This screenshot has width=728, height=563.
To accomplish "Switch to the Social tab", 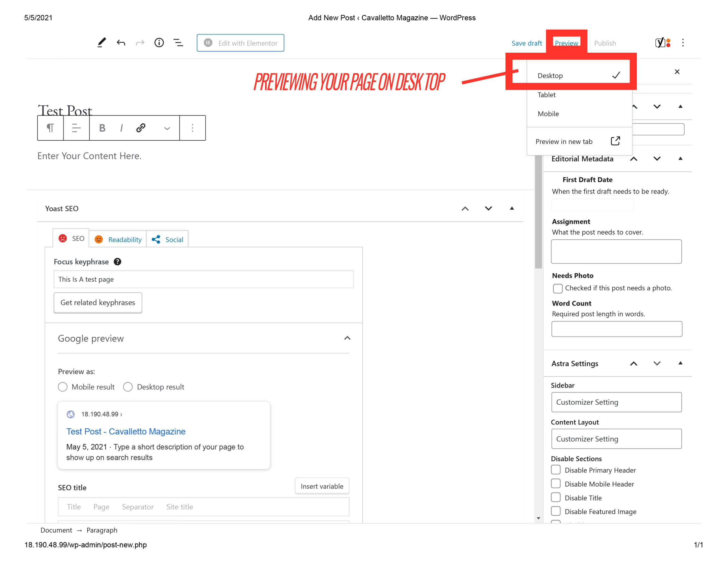I will 167,239.
